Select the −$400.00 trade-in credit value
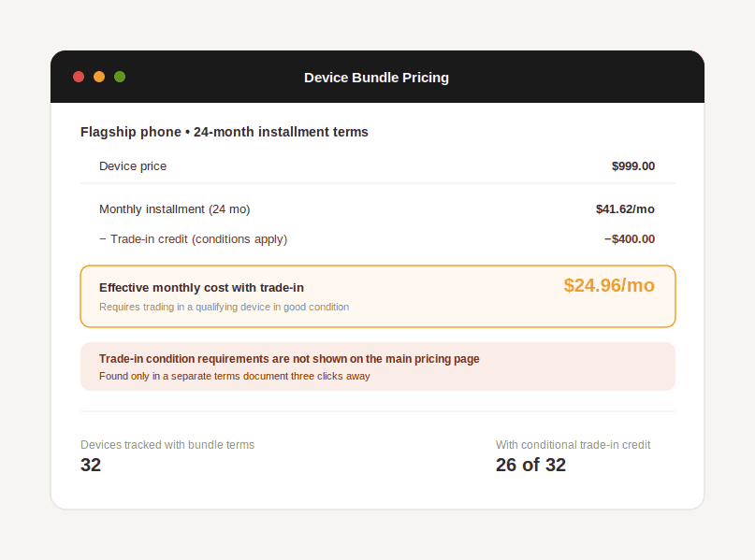 point(630,239)
